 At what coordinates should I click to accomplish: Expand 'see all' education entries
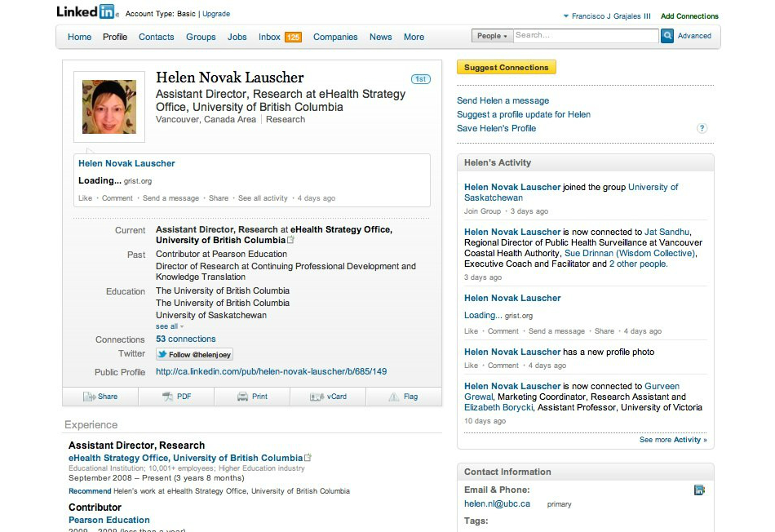(170, 326)
